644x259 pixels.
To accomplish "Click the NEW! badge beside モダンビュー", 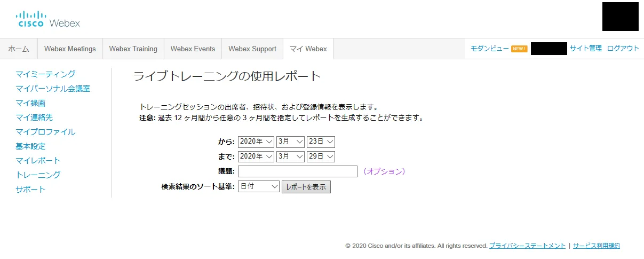I will coord(519,49).
